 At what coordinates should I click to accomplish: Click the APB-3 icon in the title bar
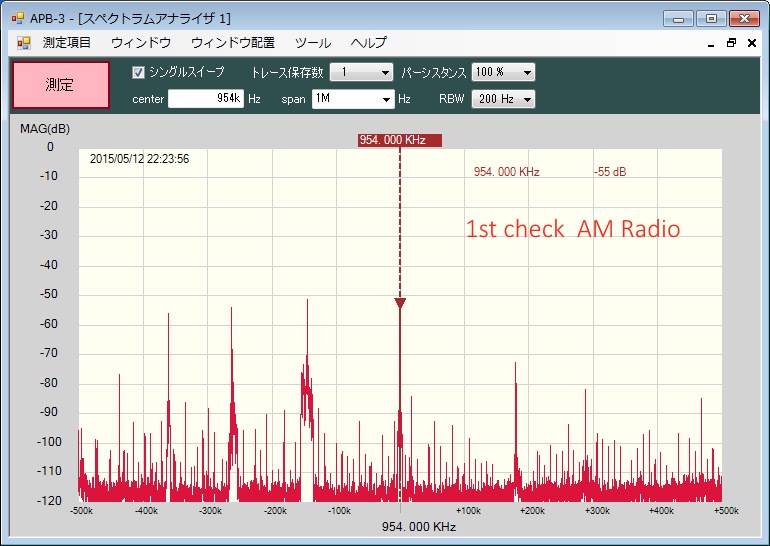click(x=18, y=19)
